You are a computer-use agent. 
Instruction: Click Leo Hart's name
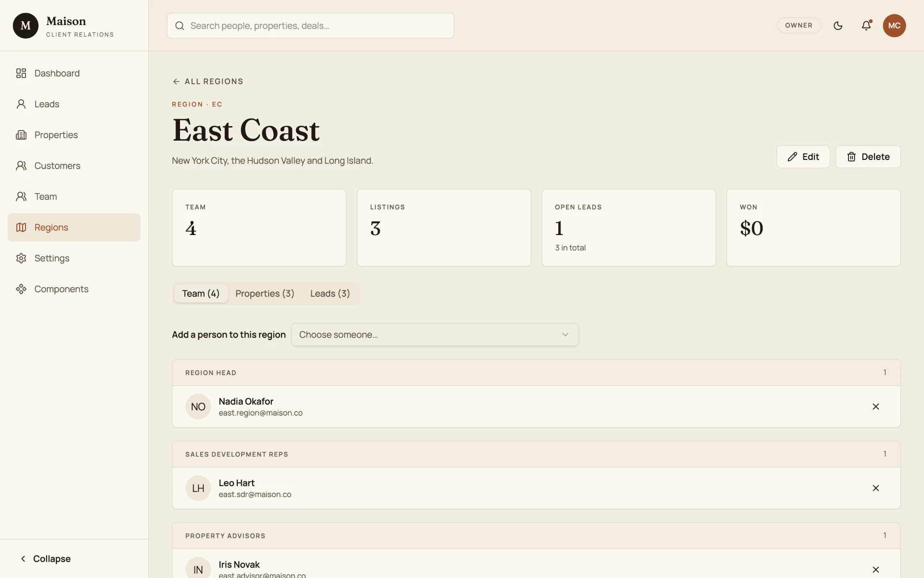tap(236, 483)
